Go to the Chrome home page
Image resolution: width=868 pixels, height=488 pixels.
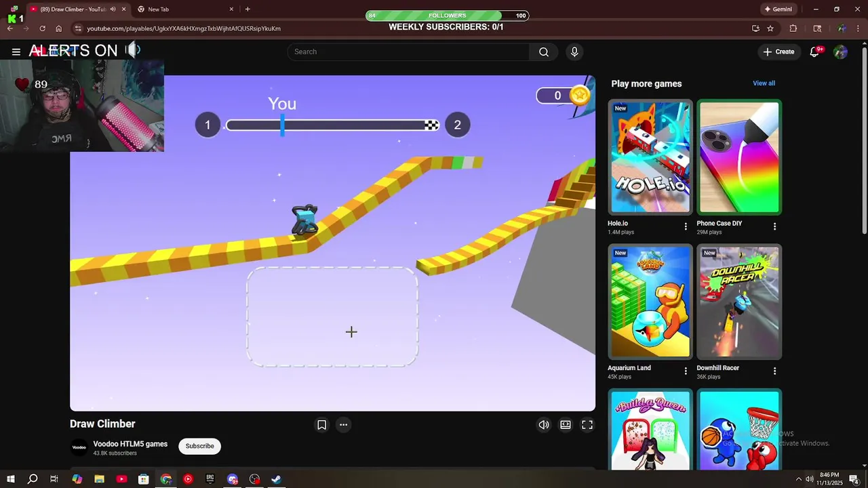click(x=59, y=28)
